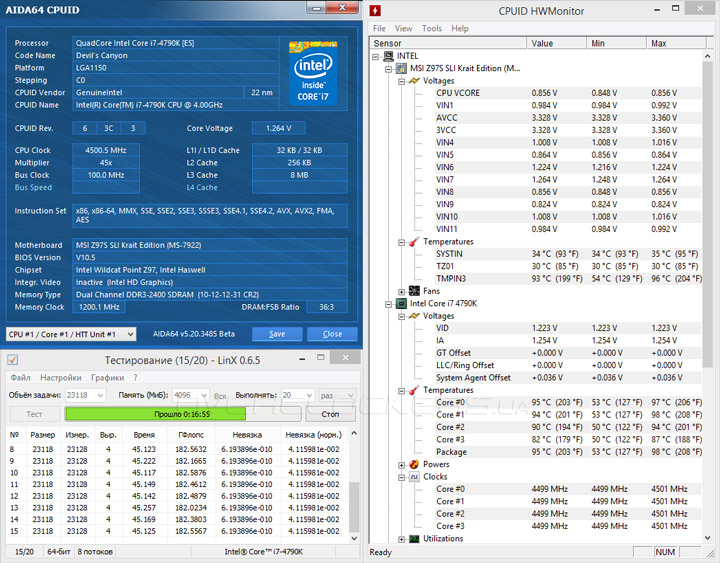Click the LinX title bar app icon
720x563 pixels.
13,359
